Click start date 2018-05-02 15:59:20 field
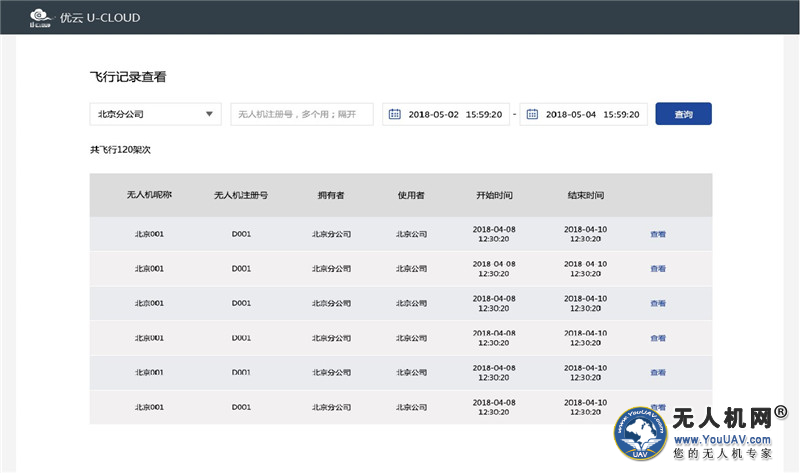800x473 pixels. (x=457, y=114)
